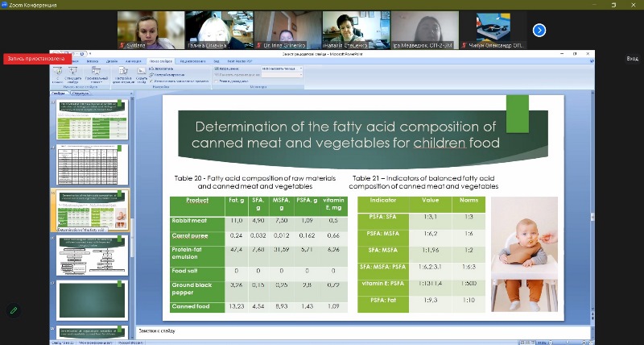Click the 'Canned food' table cell
The image size is (644, 345).
(x=197, y=307)
